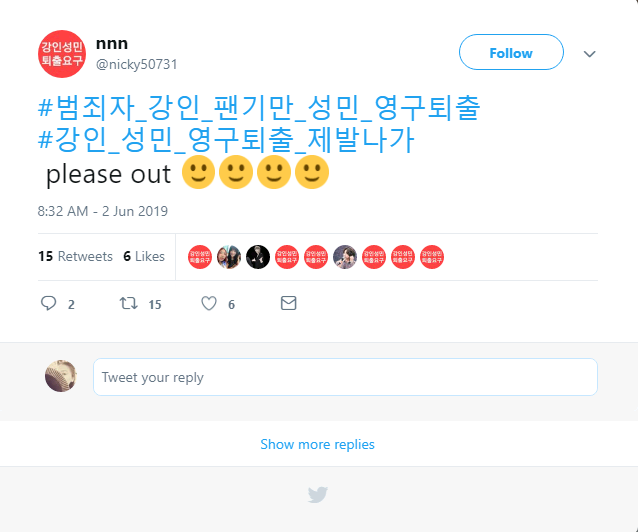Click your avatar beside the reply box
This screenshot has height=532, width=638.
coord(61,376)
